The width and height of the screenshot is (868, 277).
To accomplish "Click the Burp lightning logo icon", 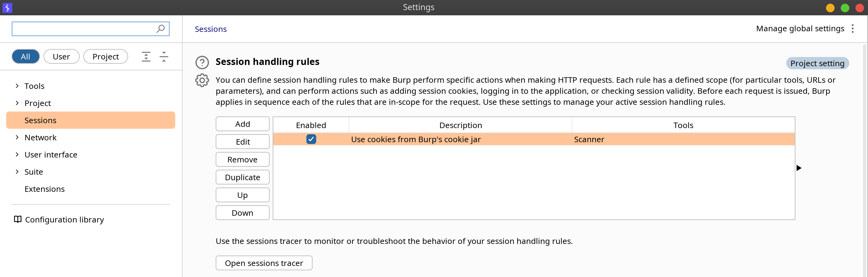I will pyautogui.click(x=7, y=7).
